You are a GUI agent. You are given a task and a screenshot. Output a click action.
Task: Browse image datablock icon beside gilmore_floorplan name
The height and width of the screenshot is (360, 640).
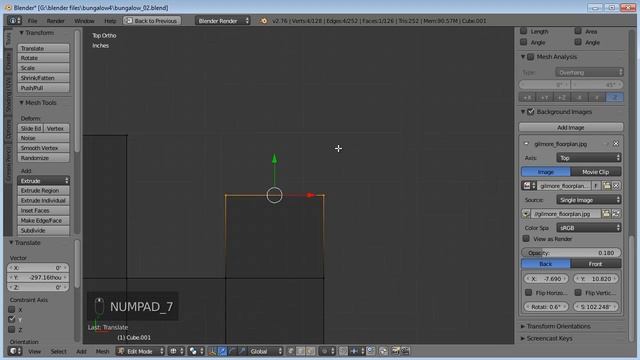point(529,186)
